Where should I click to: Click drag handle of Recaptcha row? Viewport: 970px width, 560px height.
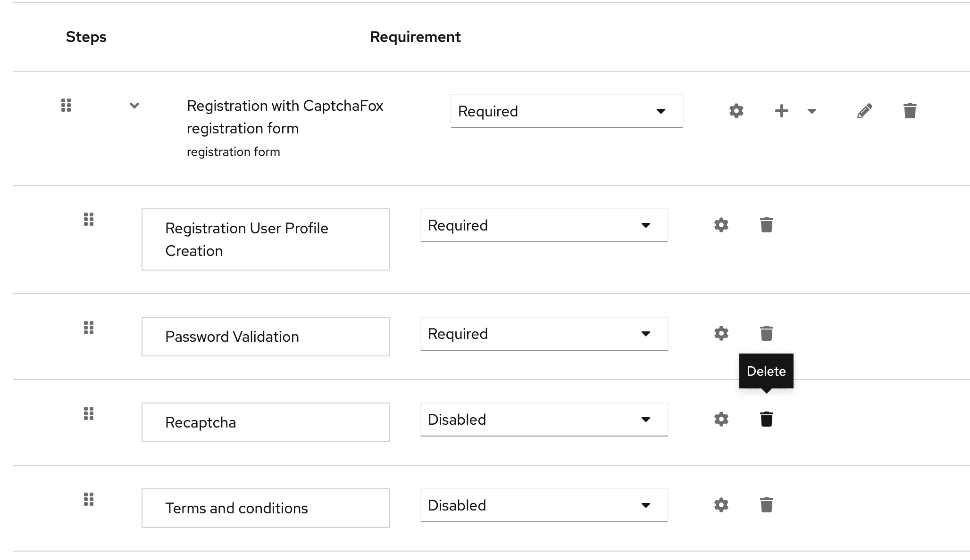(x=89, y=413)
